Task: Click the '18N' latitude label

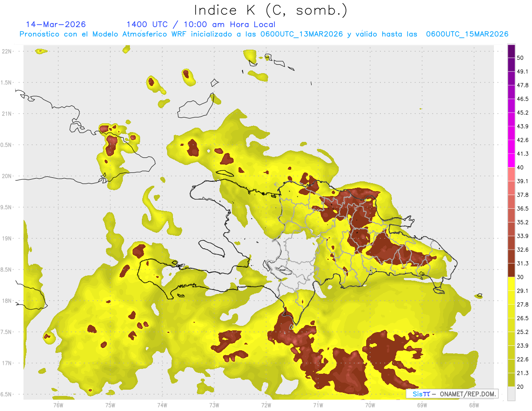Action: (x=7, y=301)
